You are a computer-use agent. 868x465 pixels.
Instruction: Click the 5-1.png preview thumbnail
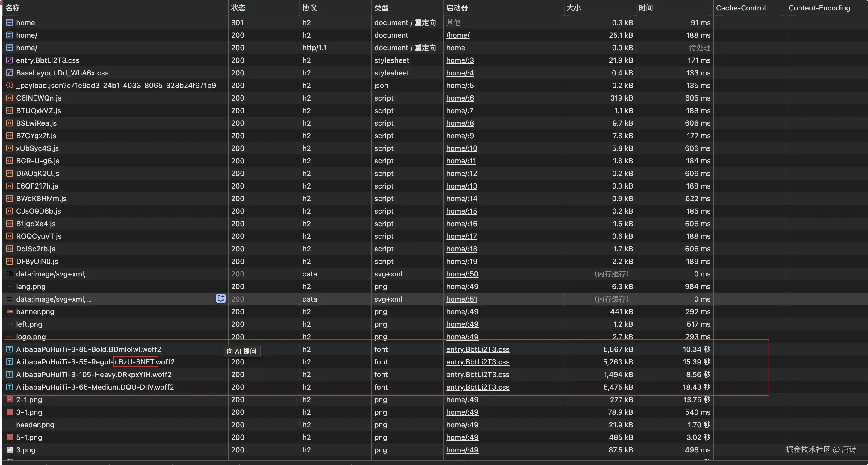10,437
